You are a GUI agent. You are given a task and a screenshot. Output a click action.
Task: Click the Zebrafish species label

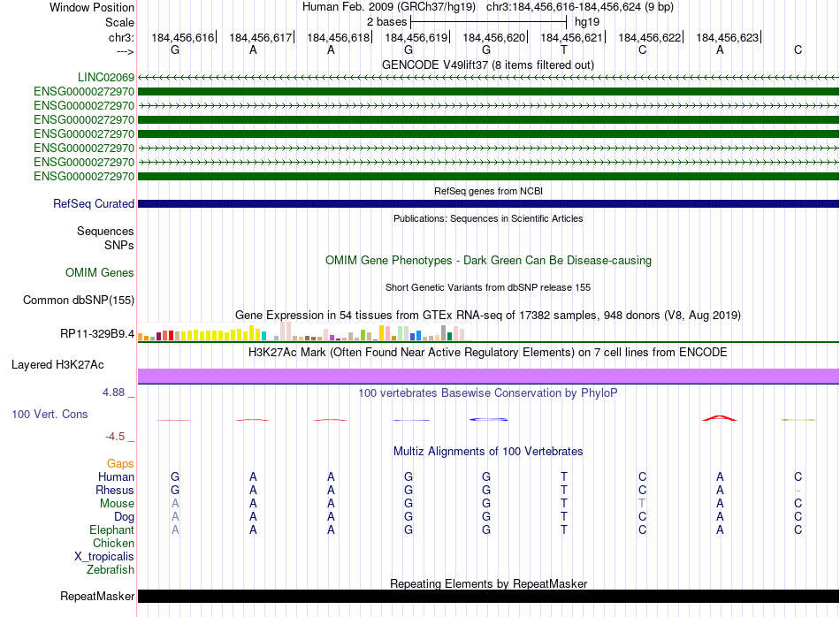pyautogui.click(x=111, y=570)
